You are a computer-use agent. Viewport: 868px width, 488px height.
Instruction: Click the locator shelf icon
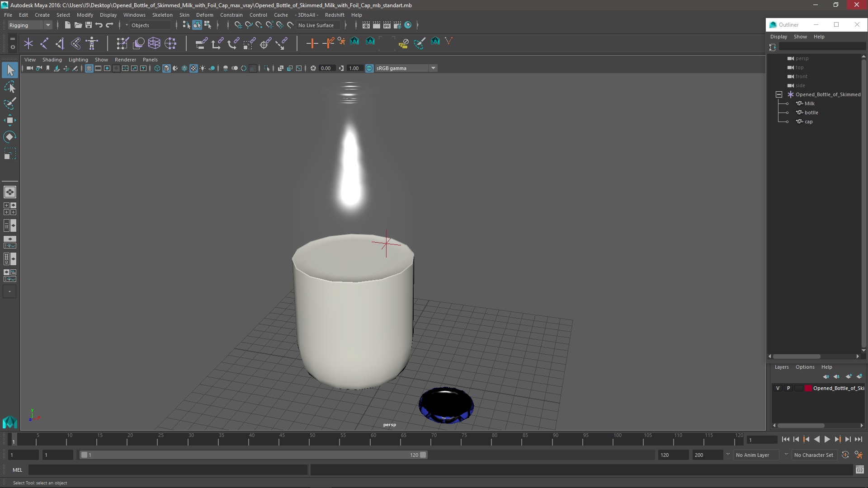(x=28, y=43)
